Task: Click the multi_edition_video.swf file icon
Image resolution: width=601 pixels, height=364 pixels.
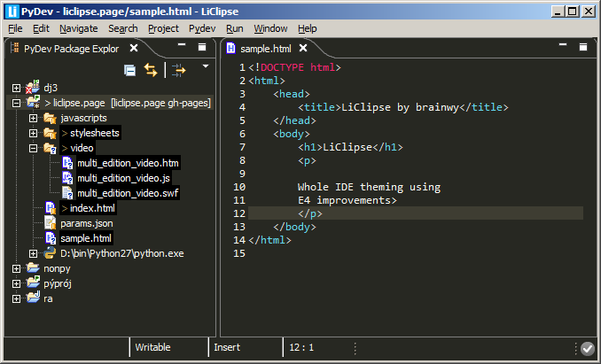Action: pyautogui.click(x=67, y=192)
